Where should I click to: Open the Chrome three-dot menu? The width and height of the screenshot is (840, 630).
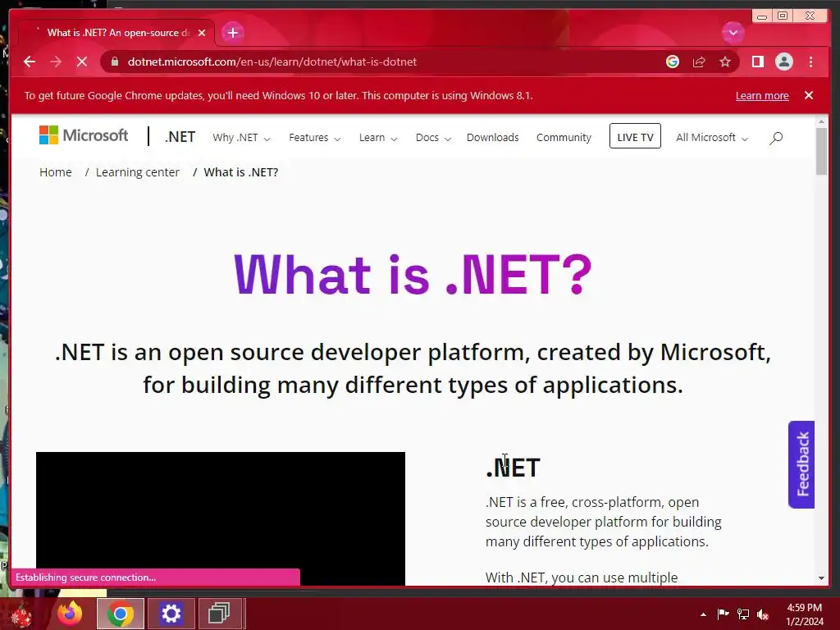click(810, 62)
